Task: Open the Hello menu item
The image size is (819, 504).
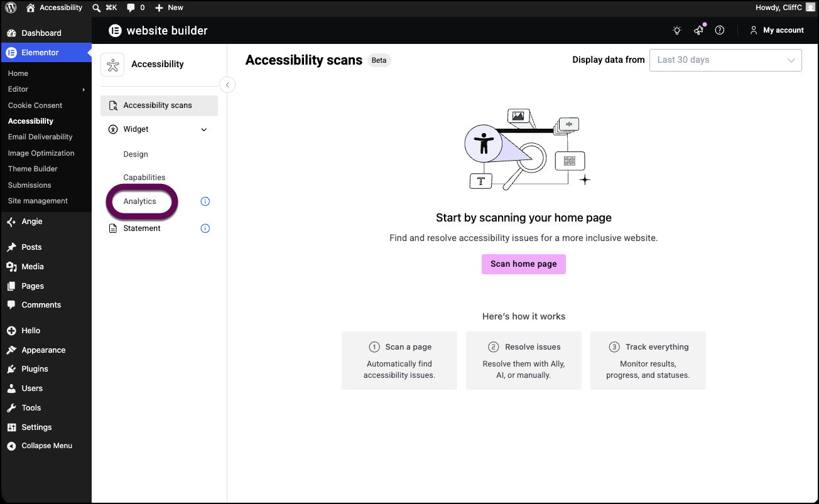Action: (46, 331)
